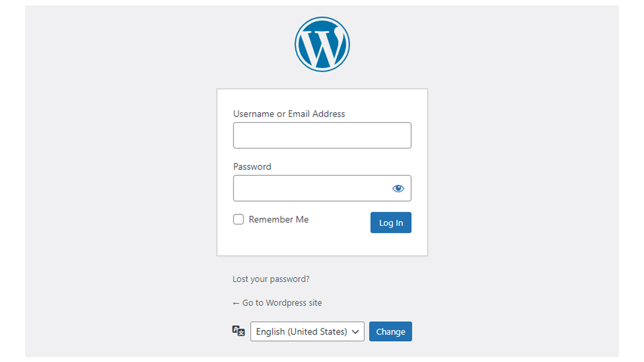The image size is (644, 362).
Task: Click the left arrow before Go to Wordpress
Action: coord(236,303)
